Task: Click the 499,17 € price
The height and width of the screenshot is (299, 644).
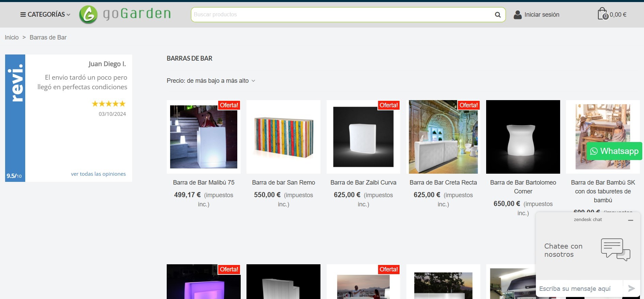Action: [x=188, y=195]
